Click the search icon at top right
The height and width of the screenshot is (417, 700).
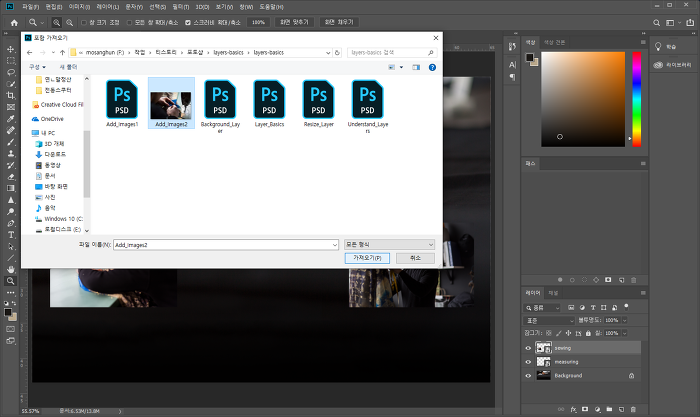[656, 22]
